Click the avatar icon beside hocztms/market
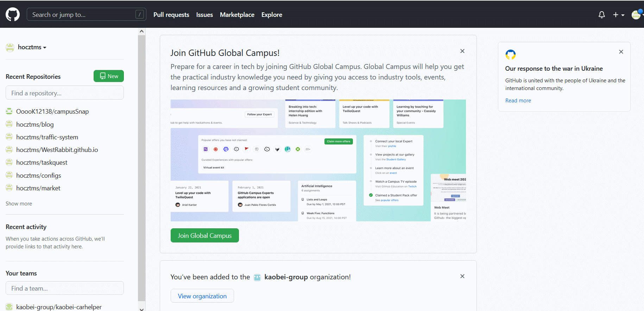 tap(9, 188)
